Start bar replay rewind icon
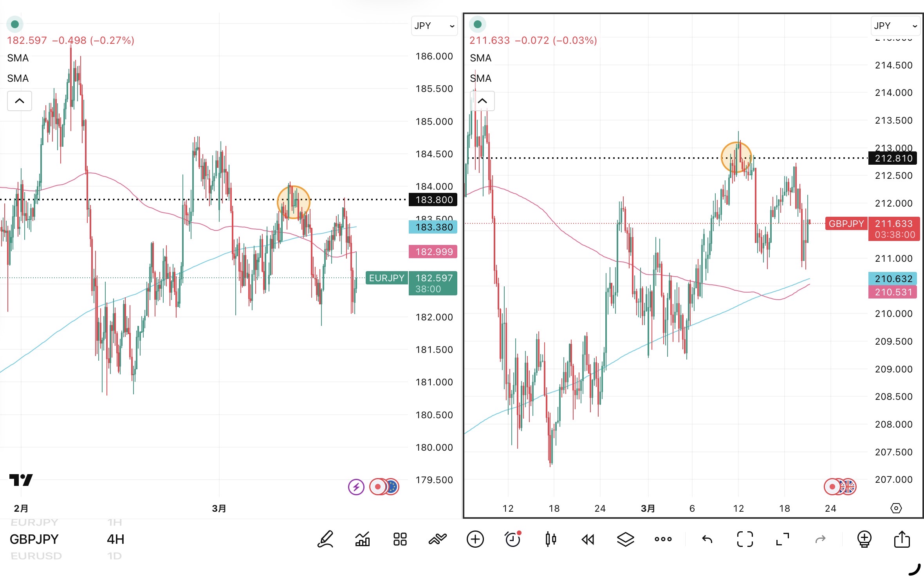The height and width of the screenshot is (579, 924). 588,539
